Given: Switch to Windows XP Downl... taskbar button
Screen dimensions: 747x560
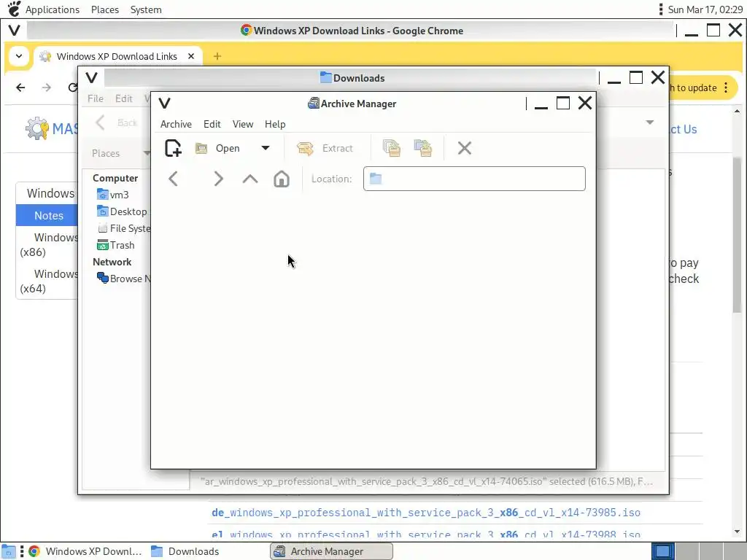Looking at the screenshot, I should point(85,551).
